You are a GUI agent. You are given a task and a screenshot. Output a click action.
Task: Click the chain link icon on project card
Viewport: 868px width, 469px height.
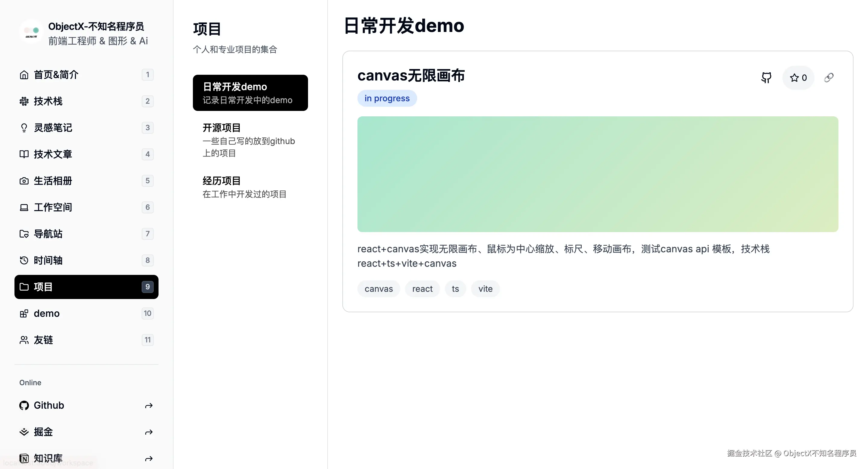829,78
